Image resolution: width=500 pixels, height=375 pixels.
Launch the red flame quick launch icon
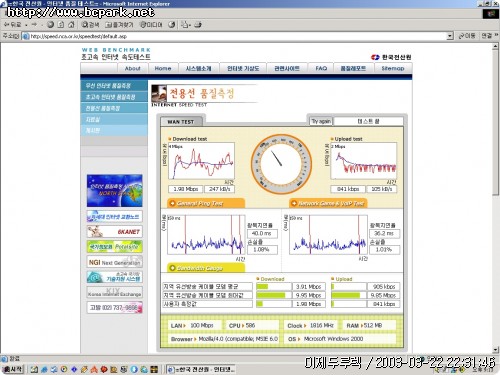[94, 369]
